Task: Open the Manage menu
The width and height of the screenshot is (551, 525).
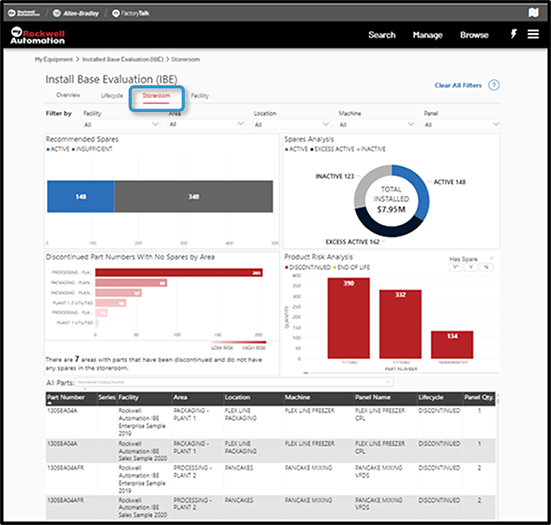Action: click(x=427, y=35)
